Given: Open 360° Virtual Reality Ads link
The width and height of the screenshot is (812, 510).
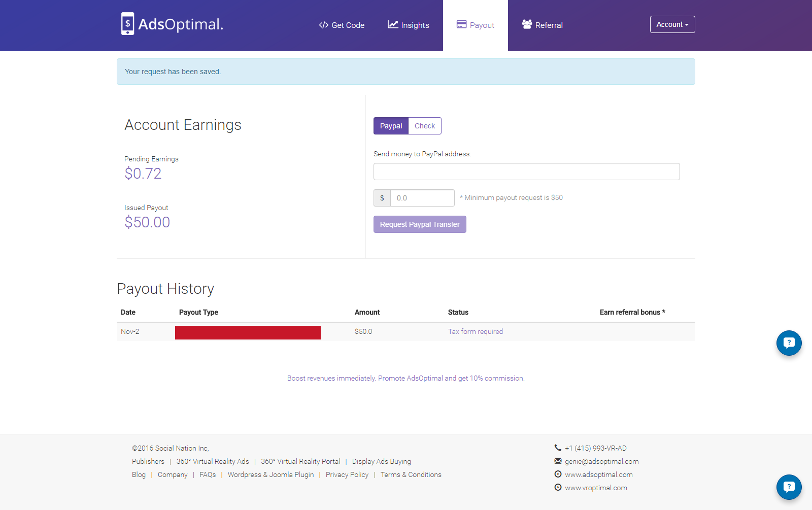Looking at the screenshot, I should [213, 461].
